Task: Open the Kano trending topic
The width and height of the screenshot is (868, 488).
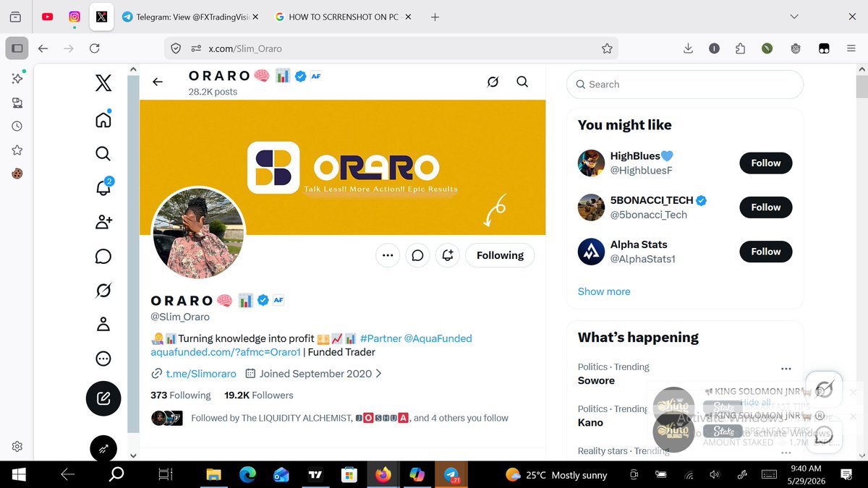Action: coord(590,422)
